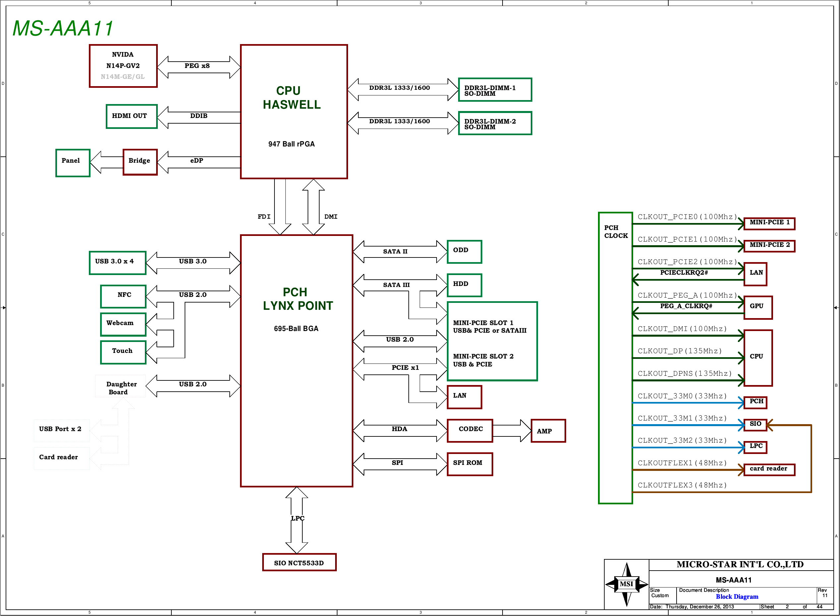Click the USB Port x 2 box
The height and width of the screenshot is (616, 840).
point(62,431)
